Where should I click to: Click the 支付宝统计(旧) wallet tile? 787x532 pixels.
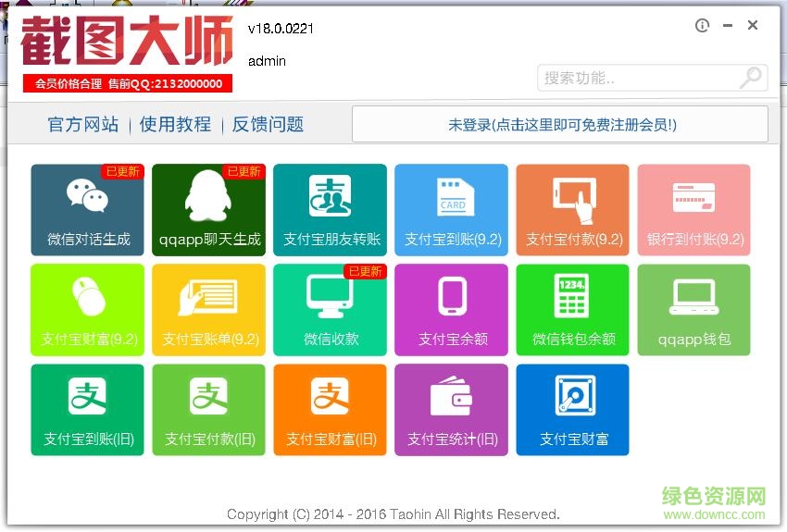pyautogui.click(x=452, y=410)
